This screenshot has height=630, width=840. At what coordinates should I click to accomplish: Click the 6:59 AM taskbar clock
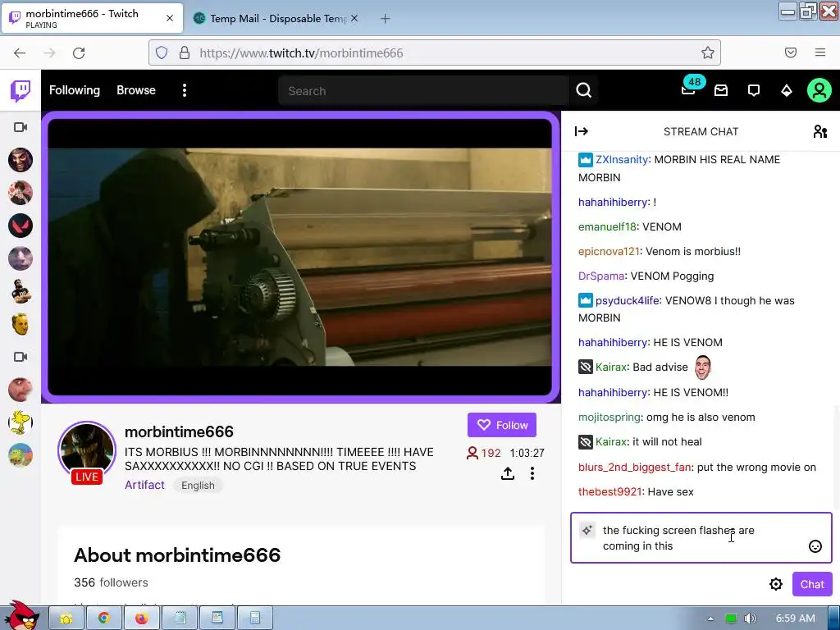[795, 619]
